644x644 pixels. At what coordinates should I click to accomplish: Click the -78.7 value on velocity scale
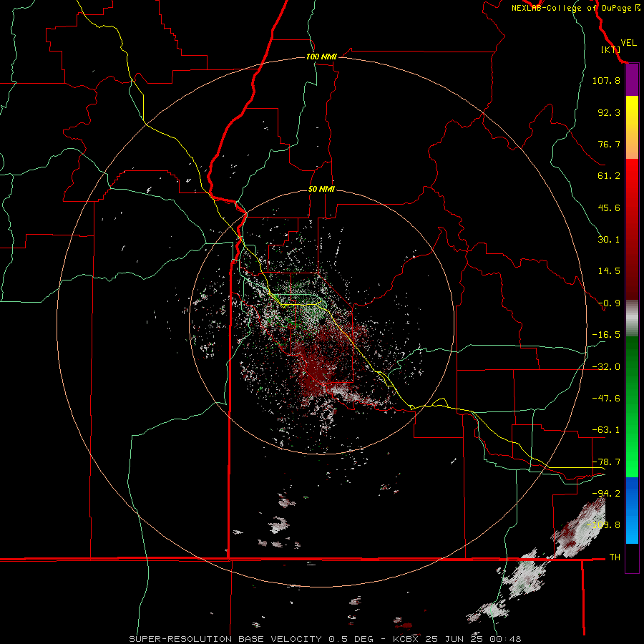coord(606,462)
